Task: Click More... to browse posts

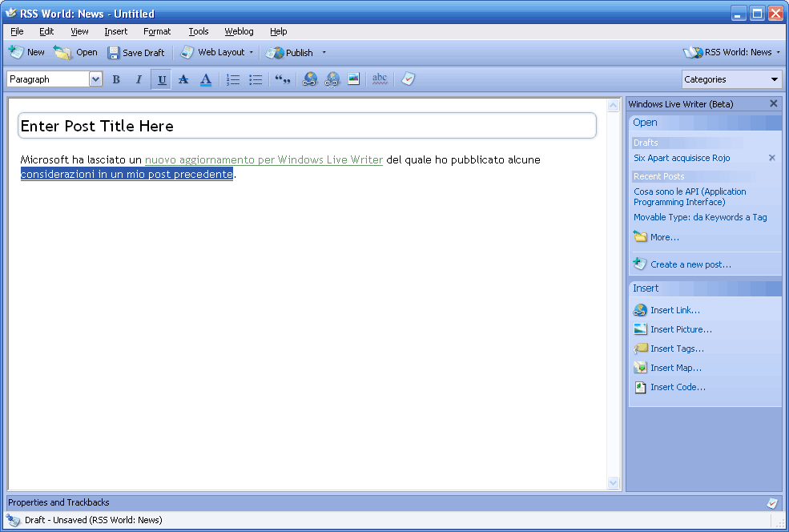Action: (656, 237)
